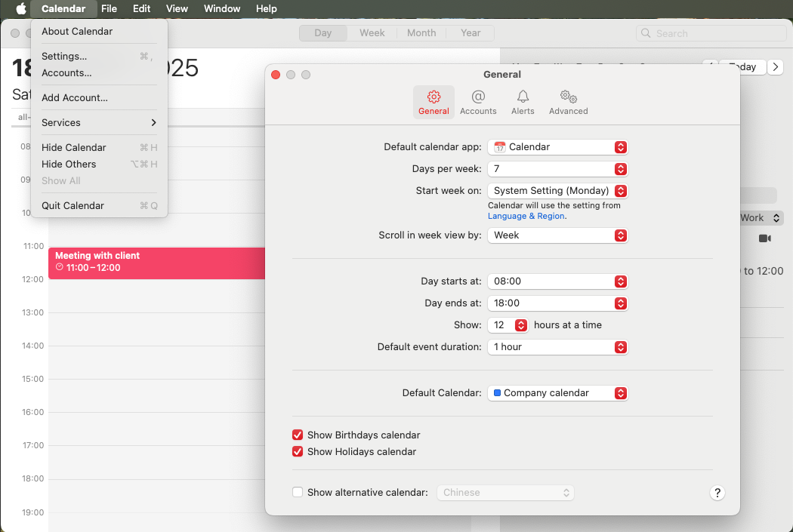Open the Language & Region link
This screenshot has width=793, height=532.
pos(526,215)
